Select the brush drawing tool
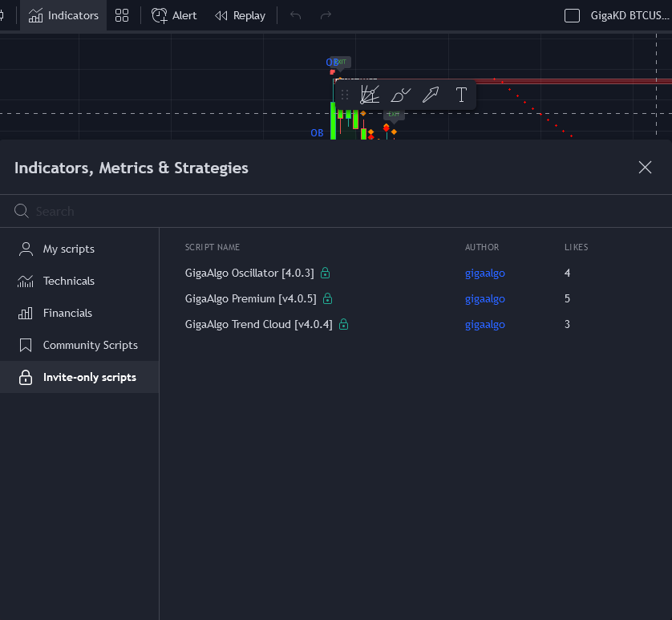This screenshot has width=672, height=620. (400, 95)
